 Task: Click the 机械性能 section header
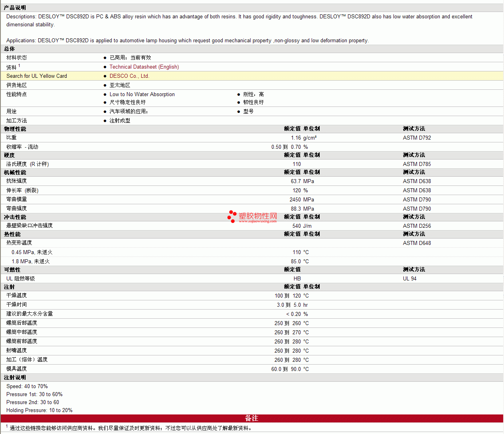15,173
